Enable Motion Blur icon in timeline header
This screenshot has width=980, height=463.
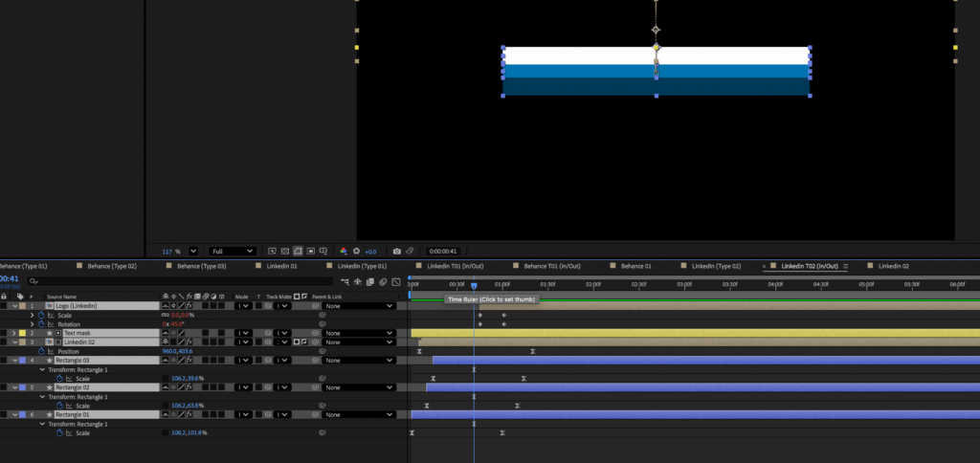(383, 282)
